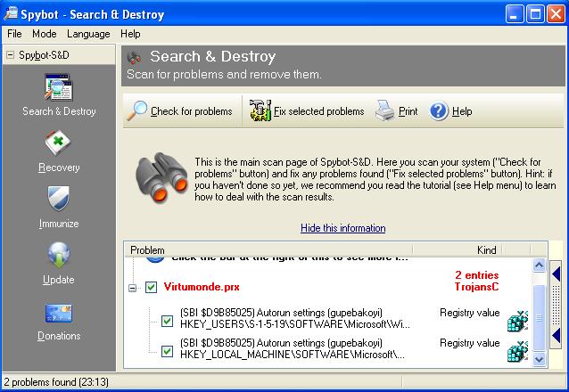Collapse the Spybot-S&D sidebar section
The height and width of the screenshot is (392, 569).
[x=11, y=55]
